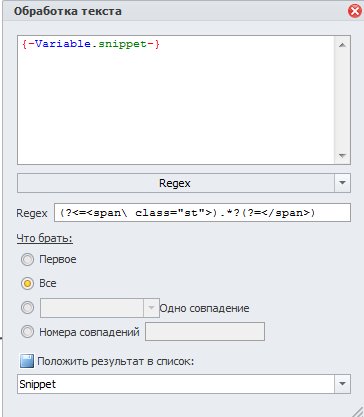Click the Номера совпадений input field
The height and width of the screenshot is (417, 364).
pos(205,332)
